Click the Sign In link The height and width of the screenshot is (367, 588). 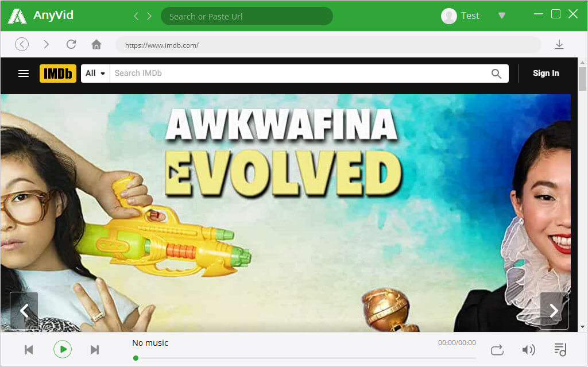click(546, 73)
